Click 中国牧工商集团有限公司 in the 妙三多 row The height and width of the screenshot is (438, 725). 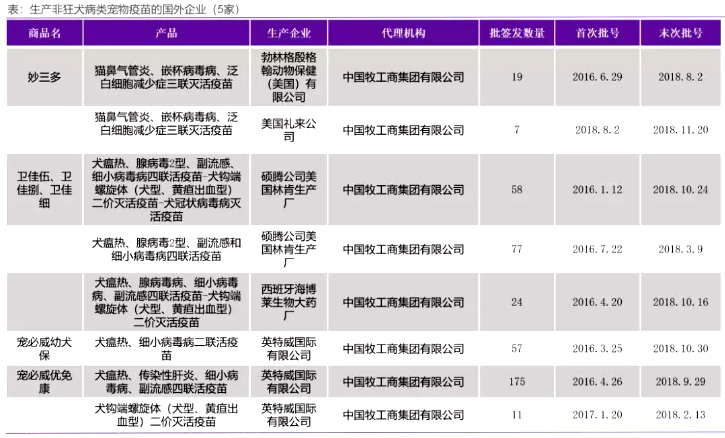coord(403,77)
